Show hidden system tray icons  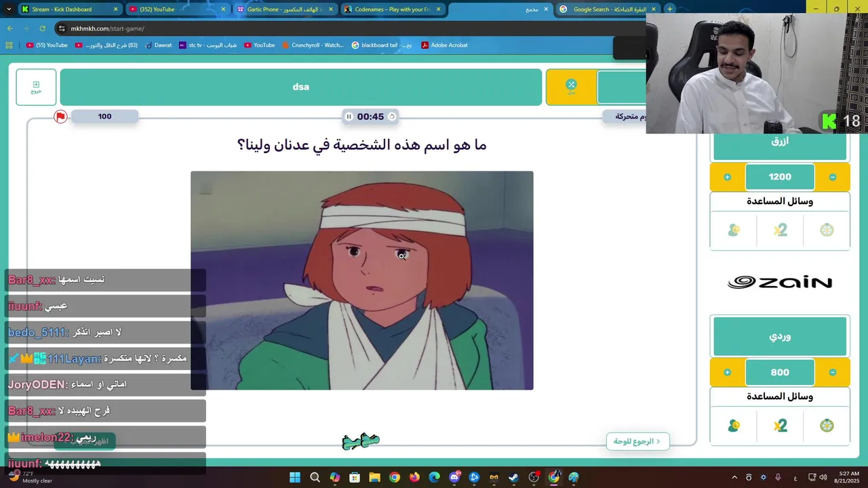(x=734, y=477)
